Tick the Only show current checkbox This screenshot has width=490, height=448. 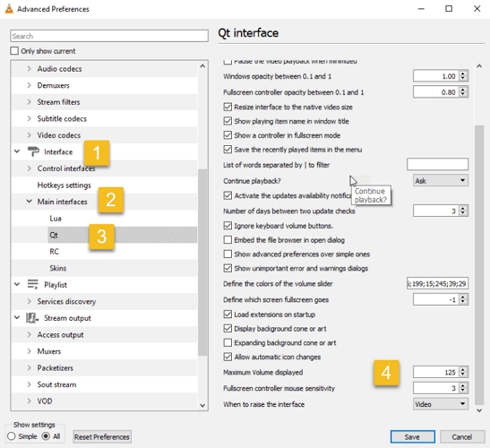pos(14,51)
